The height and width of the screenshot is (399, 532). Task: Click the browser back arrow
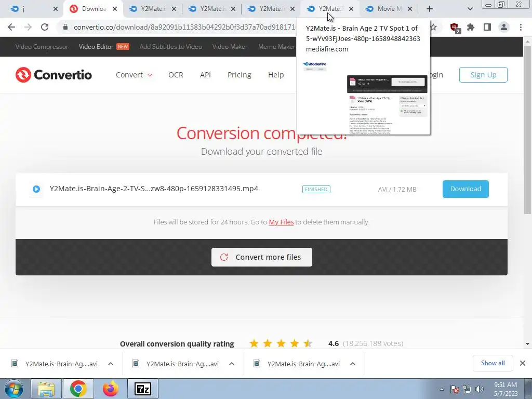[11, 27]
